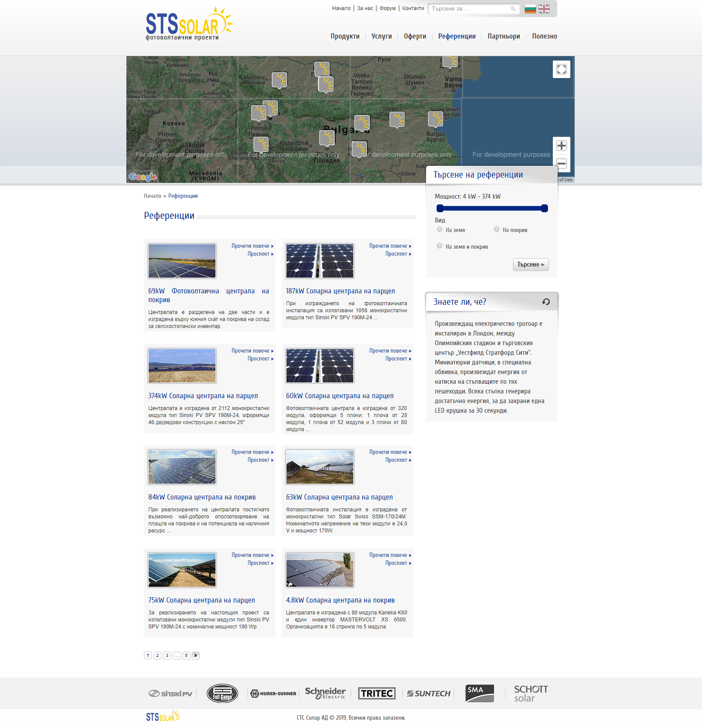Read more about 69kW roof plant
This screenshot has width=702, height=728.
(252, 246)
